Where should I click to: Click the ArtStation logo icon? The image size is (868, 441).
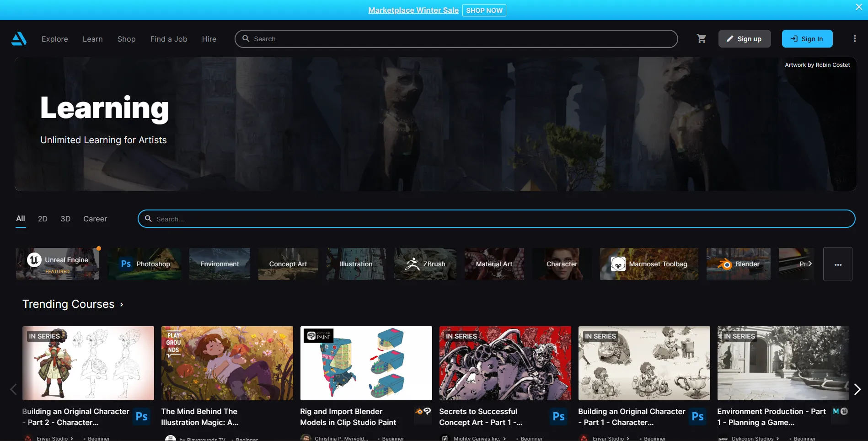[x=19, y=39]
